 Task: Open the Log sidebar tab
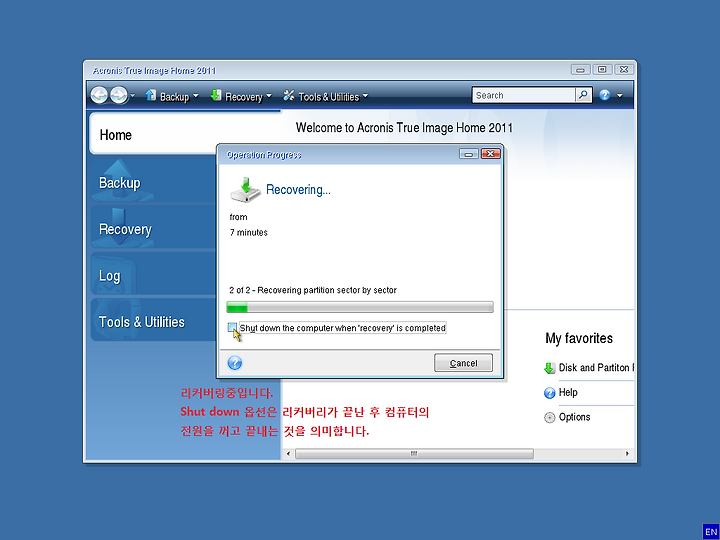pyautogui.click(x=153, y=275)
